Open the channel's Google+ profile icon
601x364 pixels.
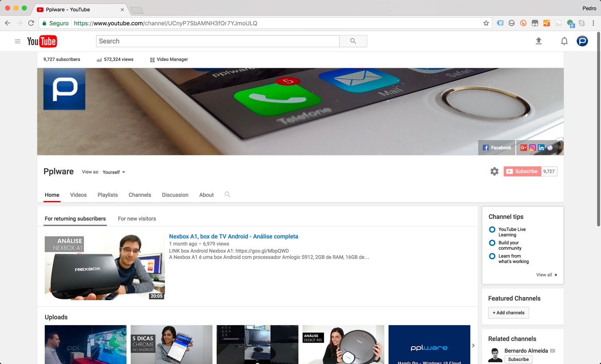(523, 147)
